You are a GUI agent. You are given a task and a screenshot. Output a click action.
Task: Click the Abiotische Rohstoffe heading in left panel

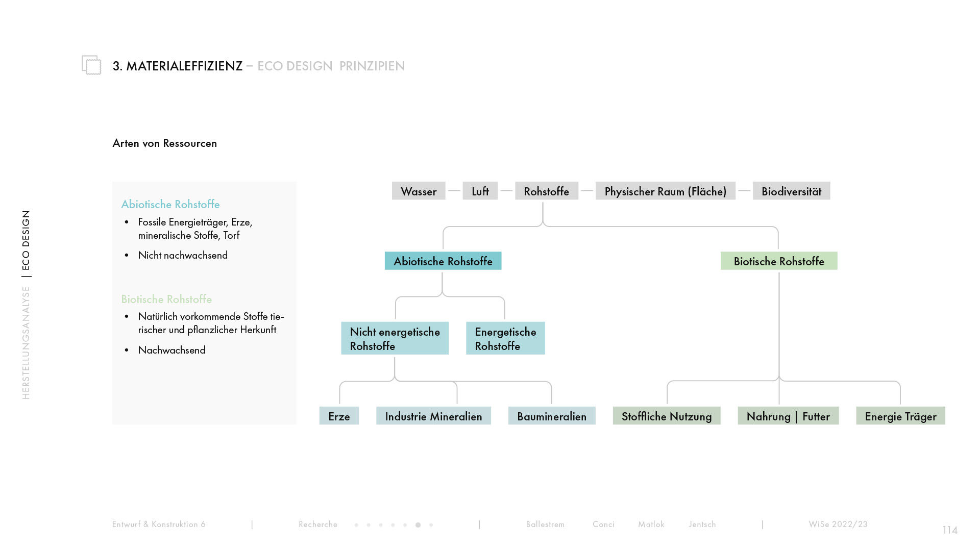click(170, 204)
